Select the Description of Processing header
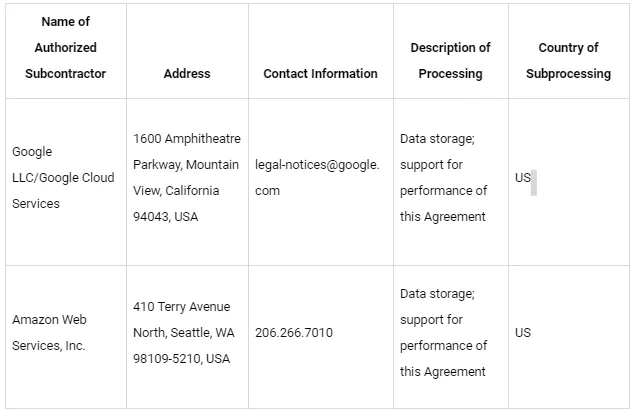 coord(450,61)
